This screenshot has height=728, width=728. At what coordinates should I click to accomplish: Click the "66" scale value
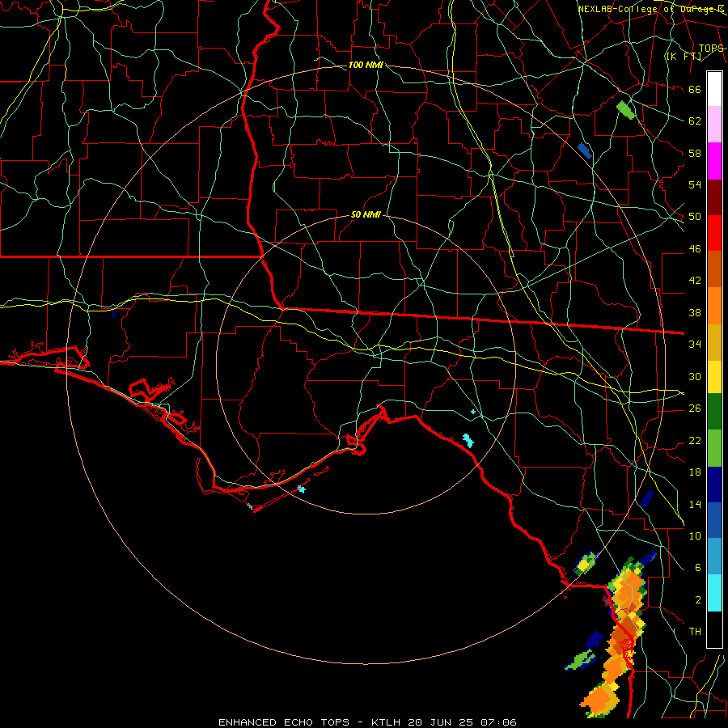pyautogui.click(x=695, y=89)
